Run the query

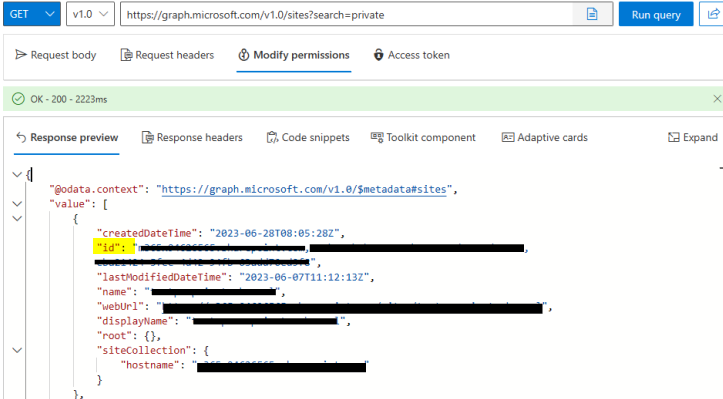(x=656, y=14)
